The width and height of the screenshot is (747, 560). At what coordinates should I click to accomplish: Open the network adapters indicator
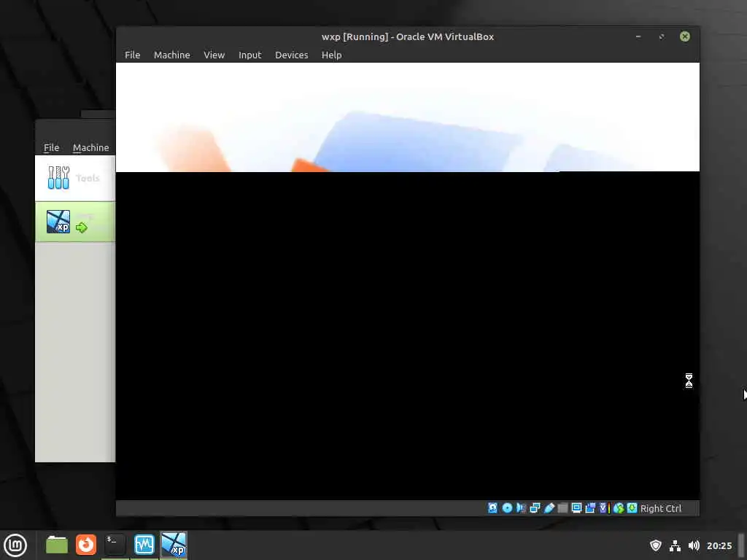[x=535, y=508]
